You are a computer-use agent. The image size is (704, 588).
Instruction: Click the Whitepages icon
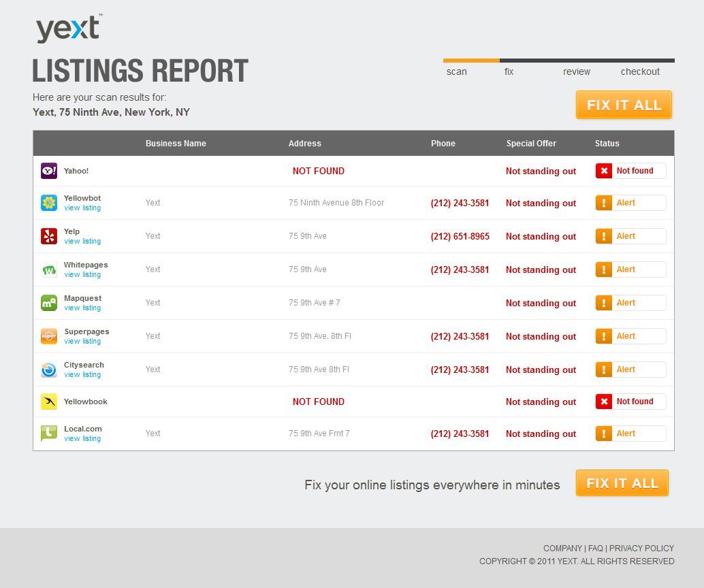point(49,269)
